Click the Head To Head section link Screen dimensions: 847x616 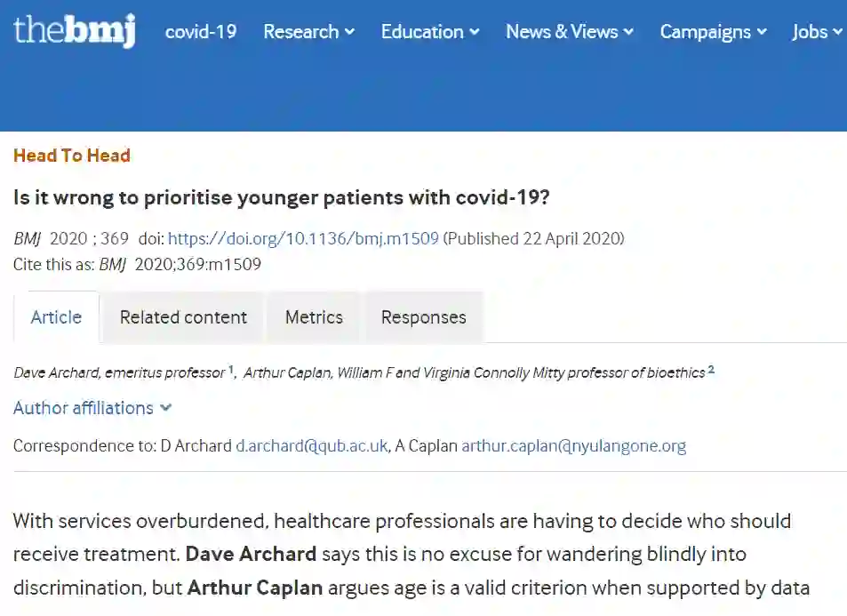[x=72, y=156]
